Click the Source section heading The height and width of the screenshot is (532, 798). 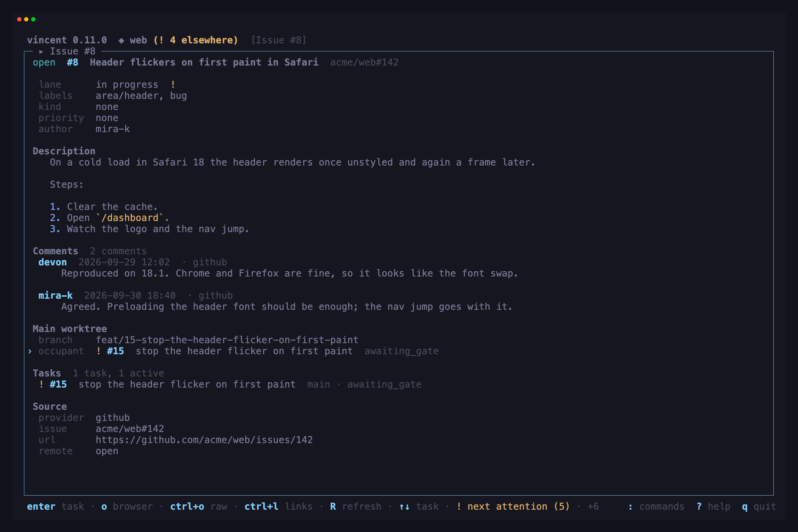click(x=50, y=406)
